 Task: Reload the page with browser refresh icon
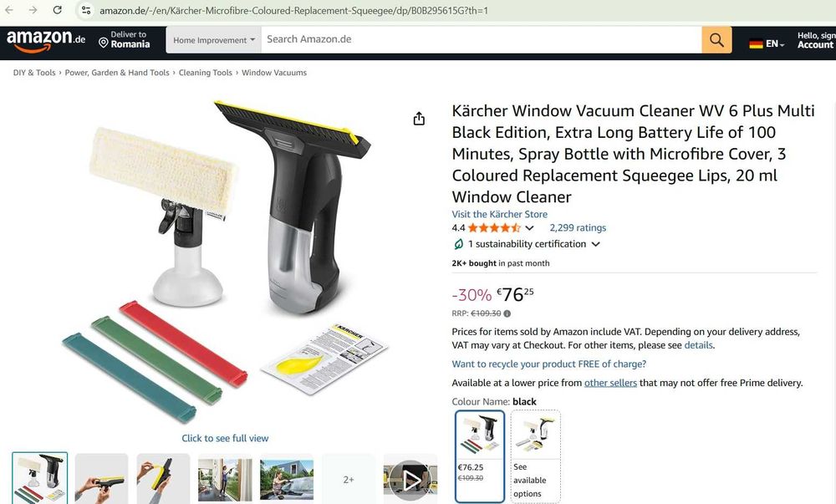point(57,10)
